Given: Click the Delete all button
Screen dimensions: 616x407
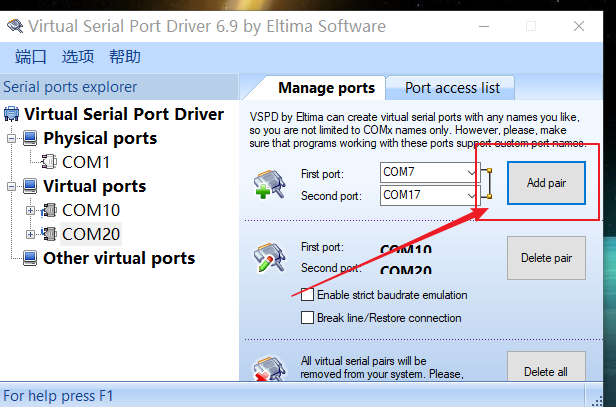Looking at the screenshot, I should click(x=546, y=367).
